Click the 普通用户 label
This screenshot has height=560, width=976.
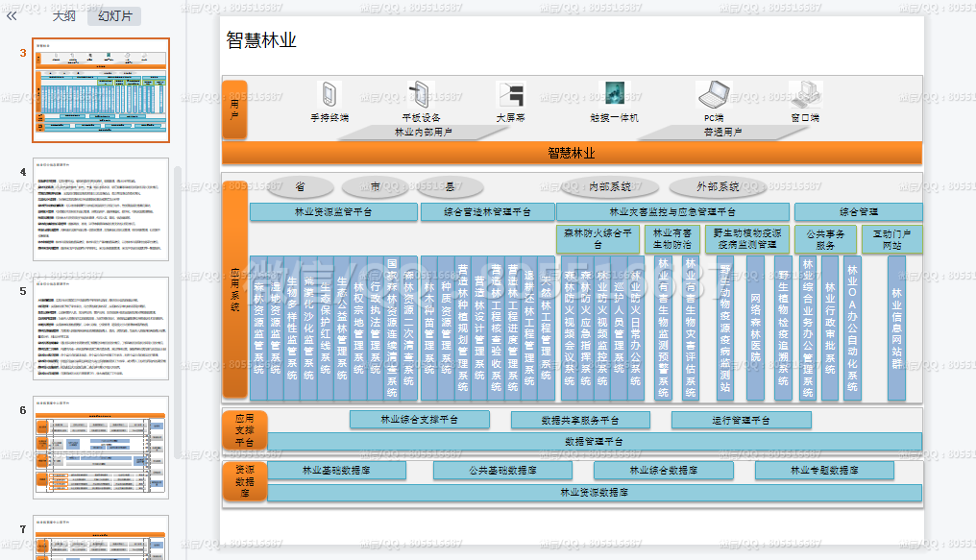pos(722,132)
